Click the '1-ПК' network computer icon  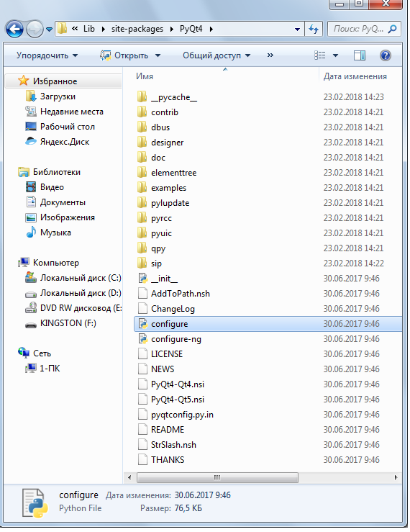click(x=31, y=368)
